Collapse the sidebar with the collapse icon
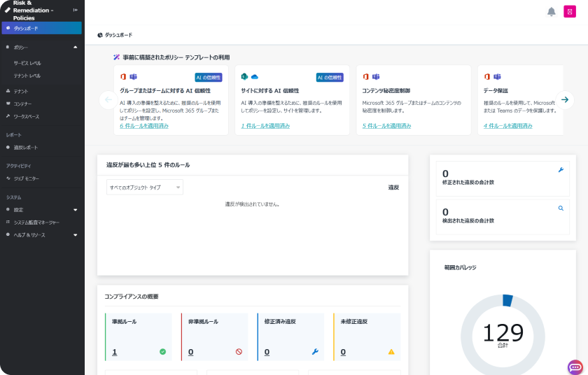The image size is (588, 375). coord(76,10)
